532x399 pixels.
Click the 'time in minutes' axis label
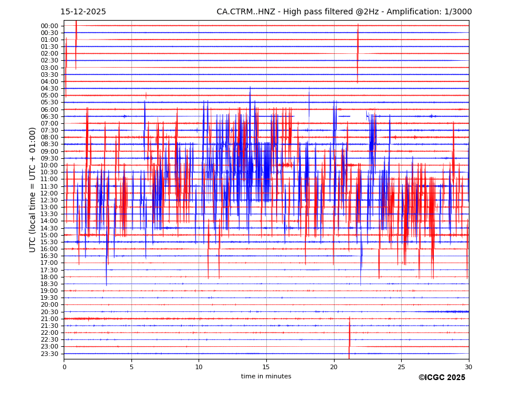point(266,377)
